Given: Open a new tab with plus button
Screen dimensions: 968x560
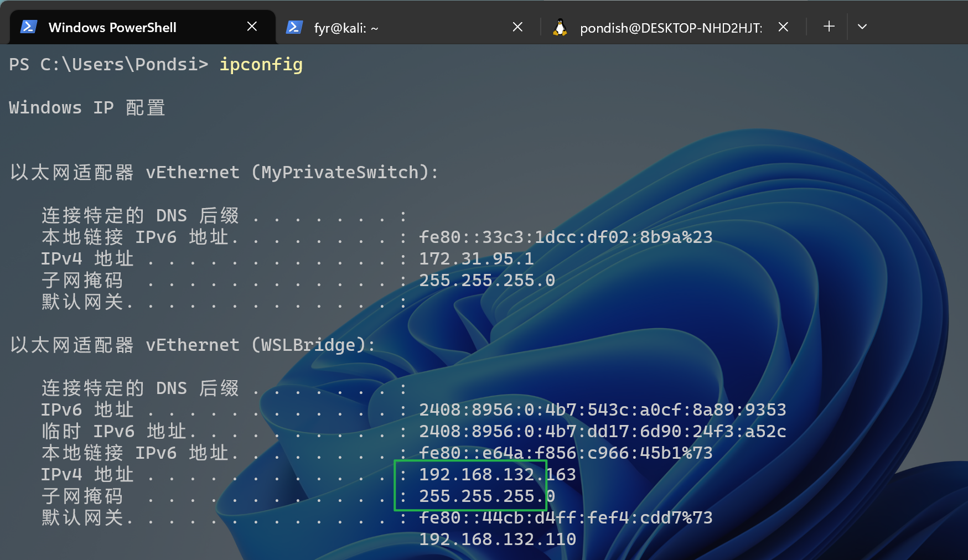Looking at the screenshot, I should [829, 26].
